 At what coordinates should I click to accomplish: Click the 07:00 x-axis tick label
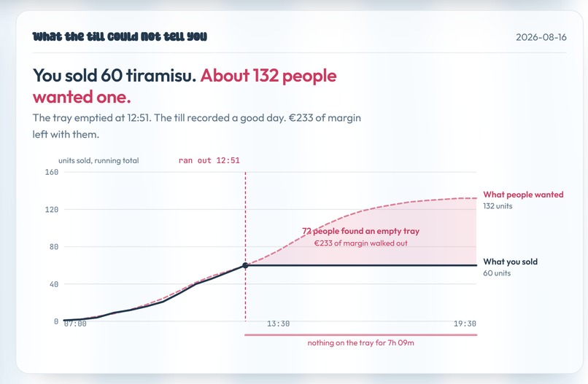coord(75,324)
